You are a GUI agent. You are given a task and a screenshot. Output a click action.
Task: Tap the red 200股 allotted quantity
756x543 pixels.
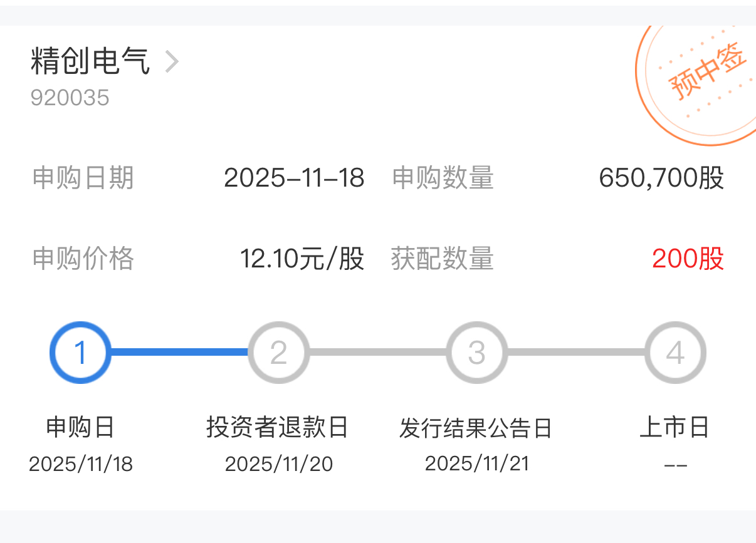coord(688,259)
